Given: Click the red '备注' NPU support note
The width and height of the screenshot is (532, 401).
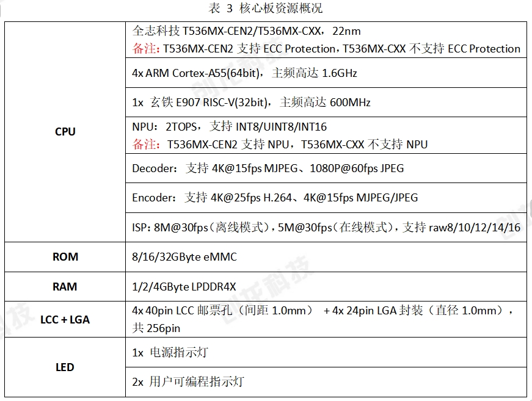Looking at the screenshot, I should (280, 145).
